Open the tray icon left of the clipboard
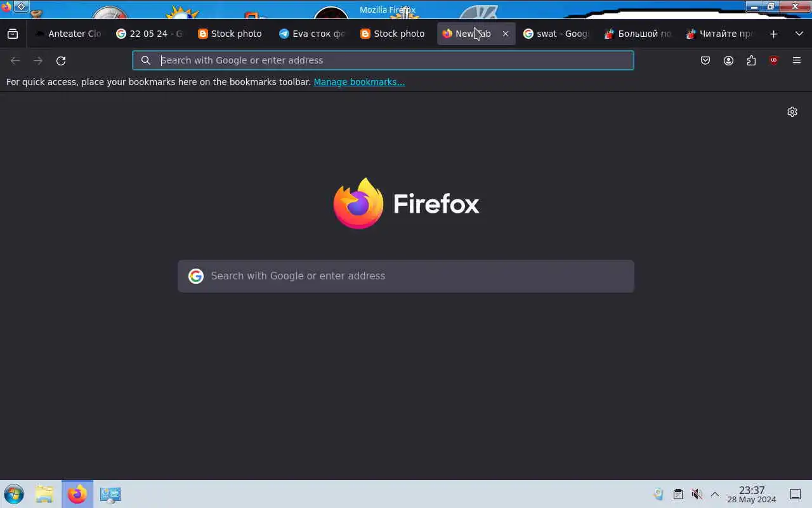Screen dimensions: 812x508 pos(659,494)
